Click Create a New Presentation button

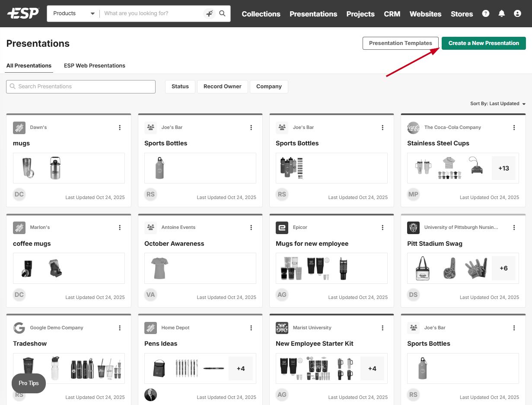coord(483,43)
